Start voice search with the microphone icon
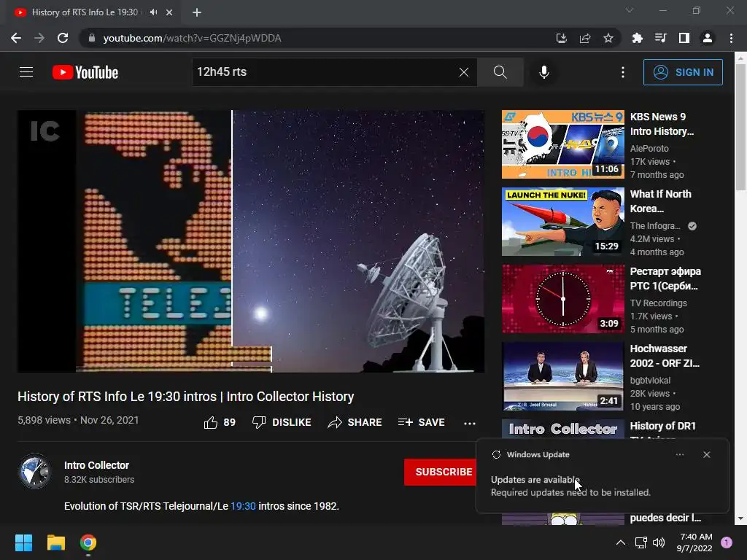The image size is (747, 560). 543,72
